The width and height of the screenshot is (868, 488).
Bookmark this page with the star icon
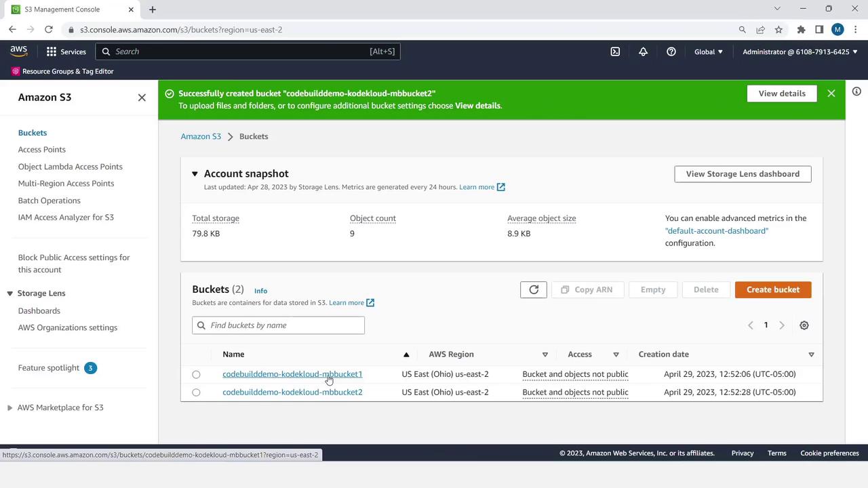coord(778,30)
